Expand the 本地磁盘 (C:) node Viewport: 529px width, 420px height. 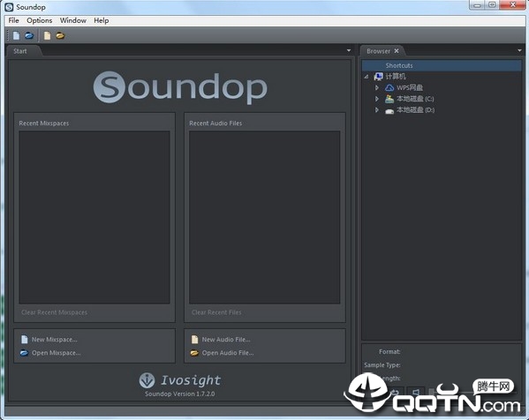[x=377, y=99]
